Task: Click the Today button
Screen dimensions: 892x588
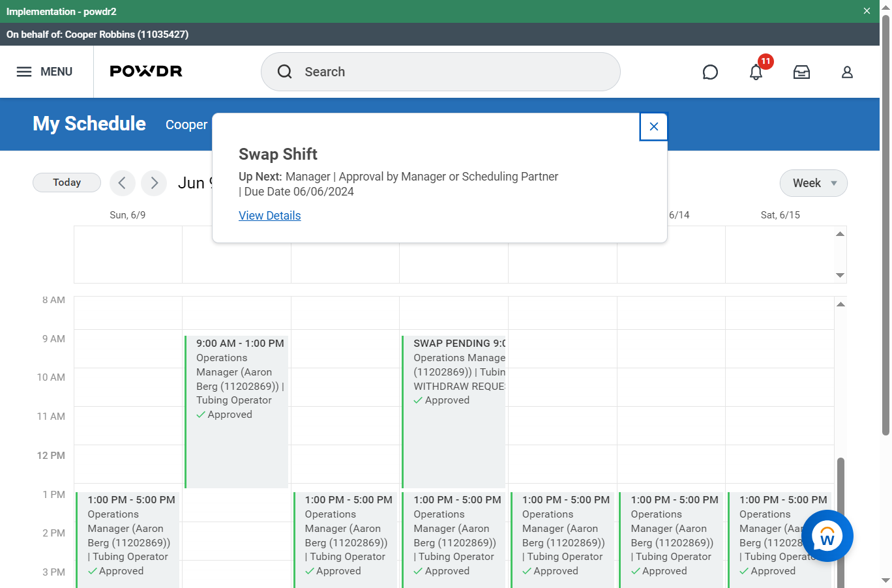Action: pyautogui.click(x=67, y=183)
